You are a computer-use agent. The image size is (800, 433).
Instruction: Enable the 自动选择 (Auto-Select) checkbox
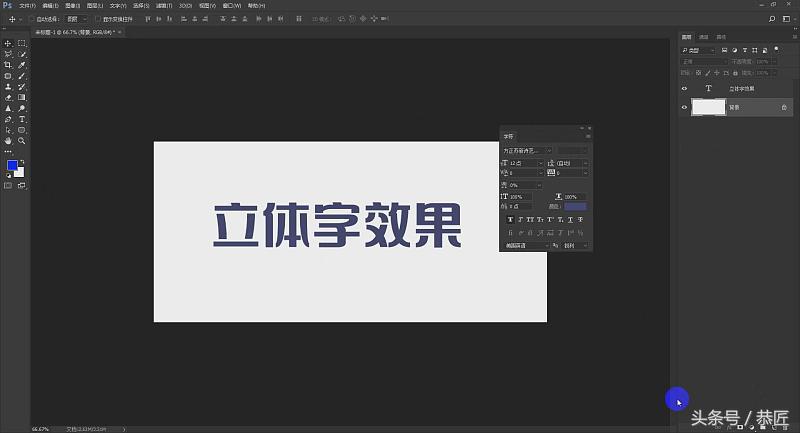coord(32,19)
